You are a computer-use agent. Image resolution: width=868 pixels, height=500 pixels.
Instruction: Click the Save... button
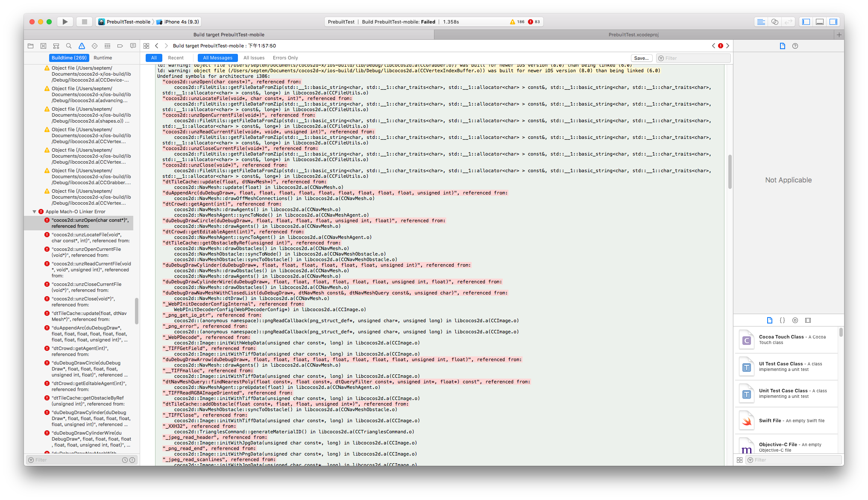pos(641,58)
